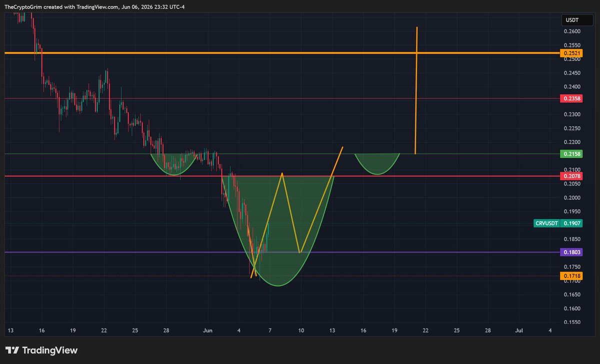Click the TradingView logo at the bottom
The image size is (600, 364).
tap(41, 350)
